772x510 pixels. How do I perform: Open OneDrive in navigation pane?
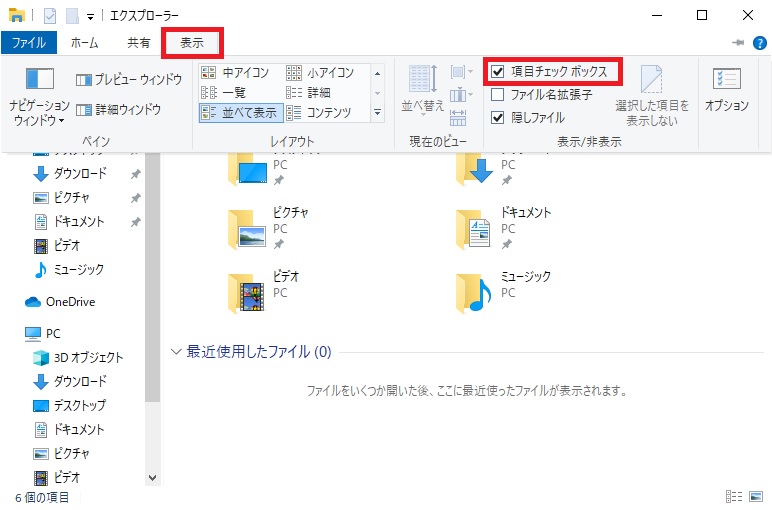point(60,302)
